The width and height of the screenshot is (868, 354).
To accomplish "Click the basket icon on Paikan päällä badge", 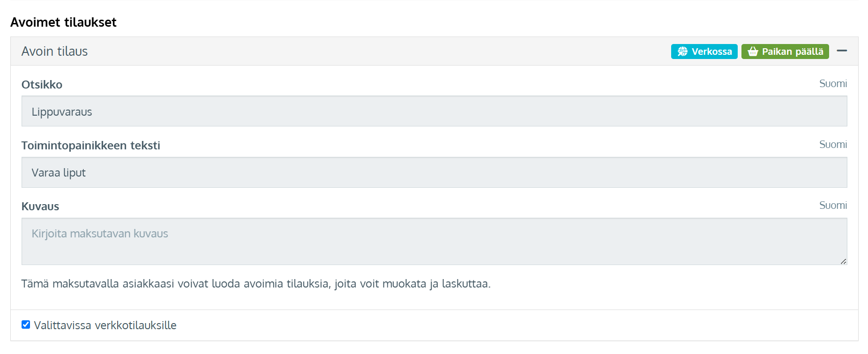I will (753, 52).
